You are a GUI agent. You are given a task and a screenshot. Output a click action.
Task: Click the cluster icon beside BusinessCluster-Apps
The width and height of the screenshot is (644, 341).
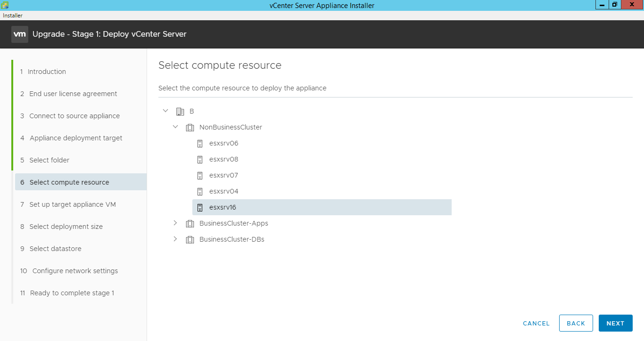tap(190, 223)
